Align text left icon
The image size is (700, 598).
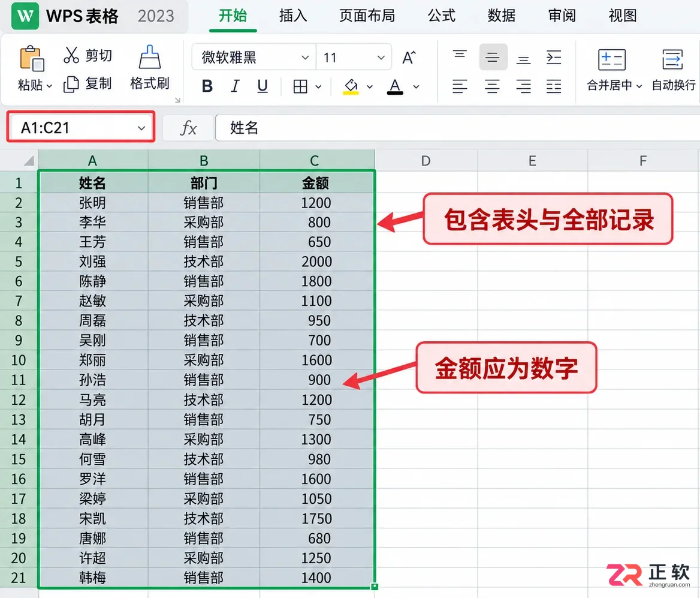[460, 86]
